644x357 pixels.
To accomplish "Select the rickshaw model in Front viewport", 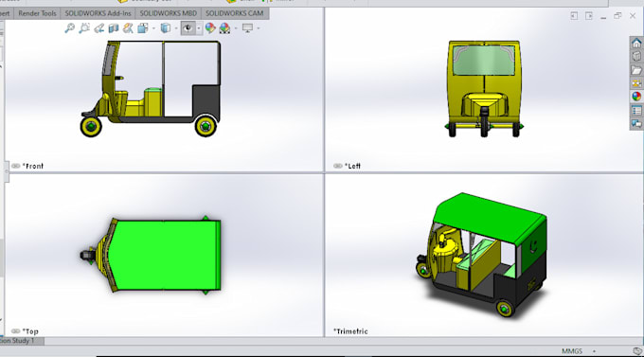I will pos(151,88).
